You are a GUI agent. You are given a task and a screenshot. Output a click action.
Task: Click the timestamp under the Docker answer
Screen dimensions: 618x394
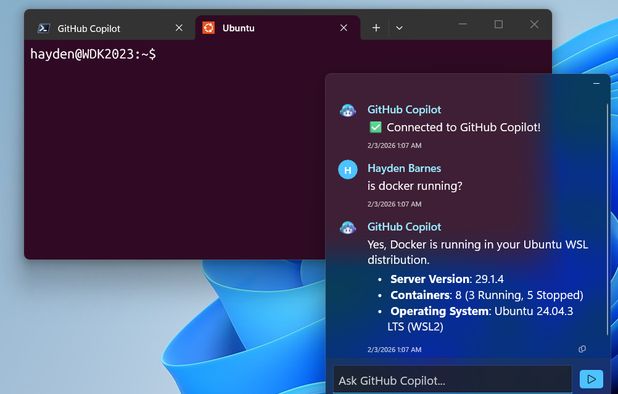tap(394, 349)
